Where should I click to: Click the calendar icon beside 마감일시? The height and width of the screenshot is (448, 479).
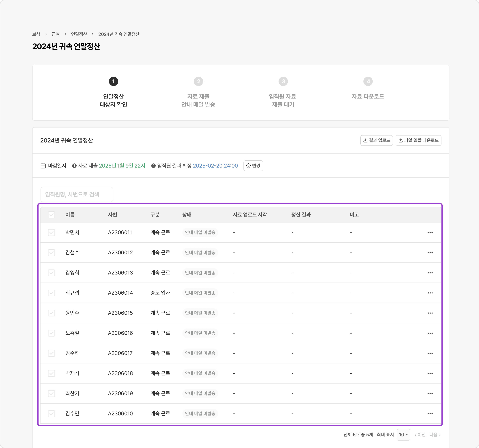pos(43,166)
